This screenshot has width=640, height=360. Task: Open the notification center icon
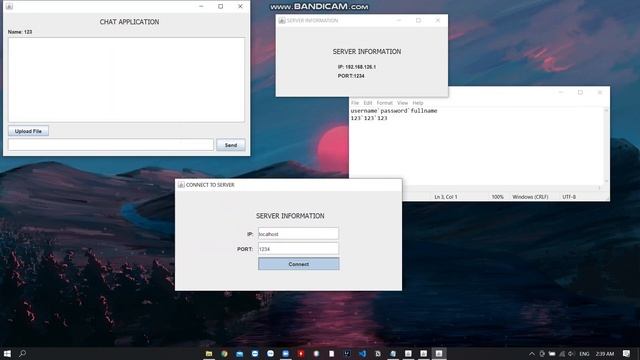tap(627, 353)
